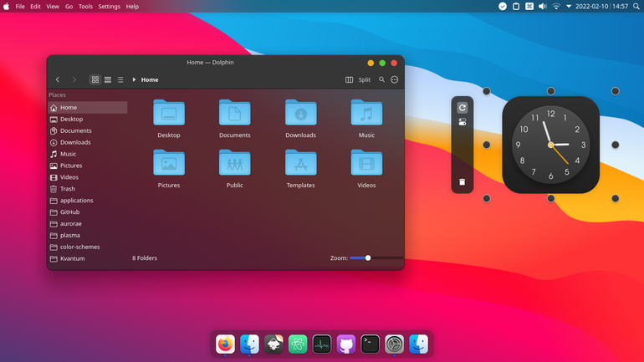Image resolution: width=644 pixels, height=362 pixels.
Task: Open Dolphin's hamburger options menu
Action: pos(394,79)
